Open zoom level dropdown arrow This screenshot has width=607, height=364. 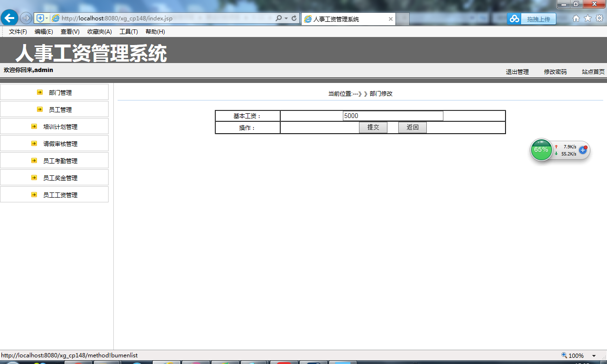coord(594,356)
